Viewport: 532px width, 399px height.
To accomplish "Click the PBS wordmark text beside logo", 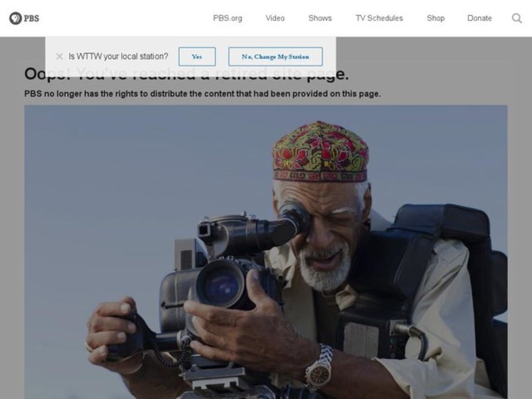I will pyautogui.click(x=31, y=18).
